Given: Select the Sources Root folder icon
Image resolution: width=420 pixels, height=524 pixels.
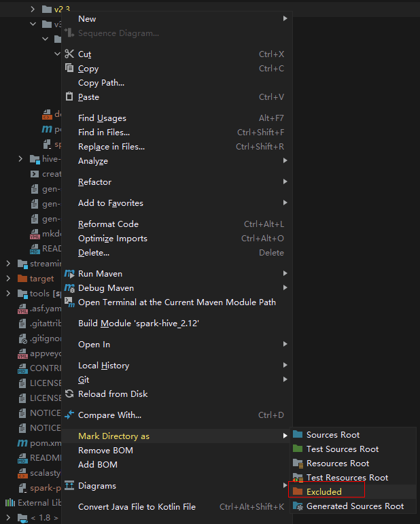Looking at the screenshot, I should point(298,434).
